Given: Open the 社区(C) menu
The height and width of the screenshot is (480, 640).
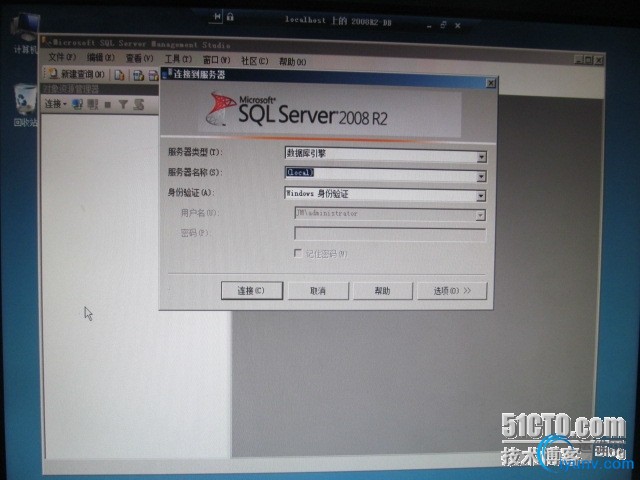Looking at the screenshot, I should point(254,61).
